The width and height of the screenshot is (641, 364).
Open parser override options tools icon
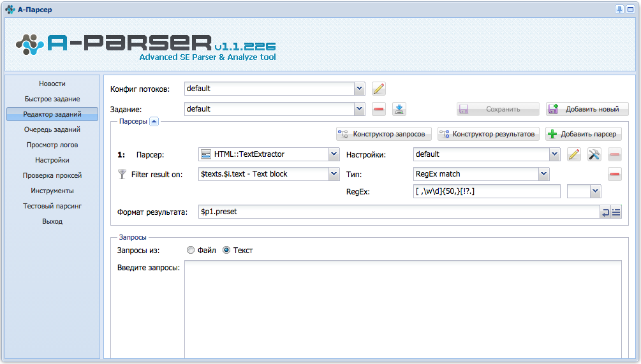[594, 154]
